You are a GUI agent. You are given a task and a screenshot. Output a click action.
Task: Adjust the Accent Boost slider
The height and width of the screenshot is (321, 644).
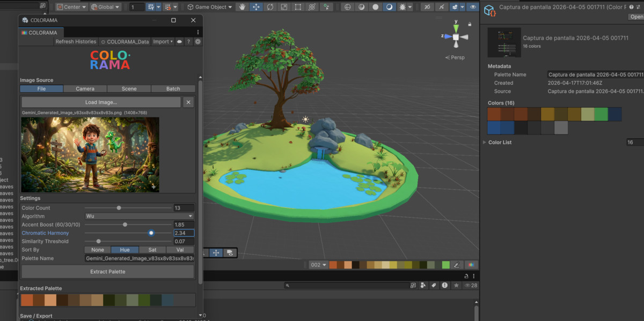(128, 225)
